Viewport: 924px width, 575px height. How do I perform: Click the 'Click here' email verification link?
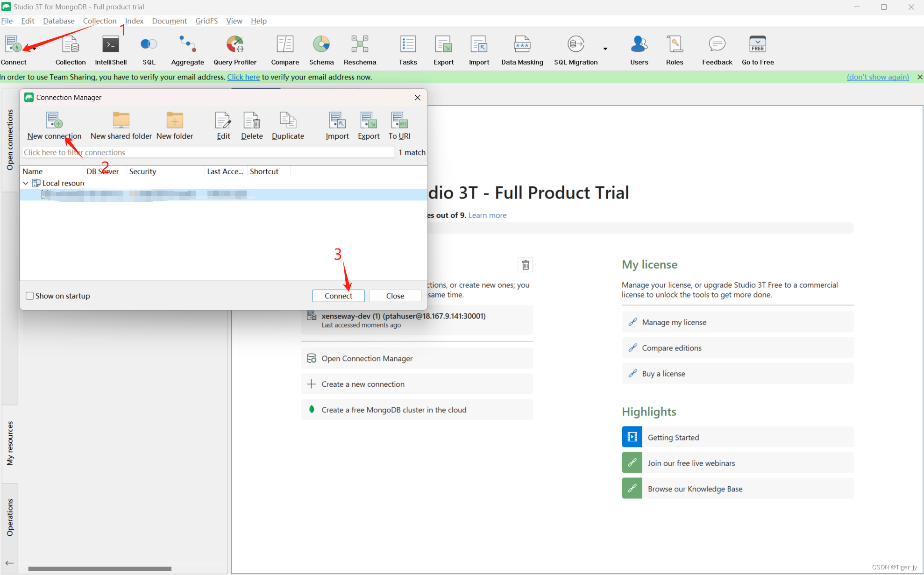point(243,77)
